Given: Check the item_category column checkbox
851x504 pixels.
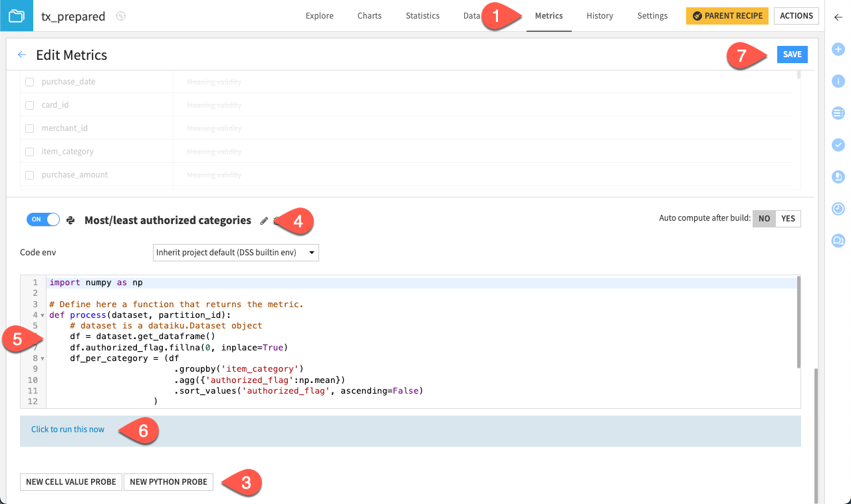Looking at the screenshot, I should point(29,151).
